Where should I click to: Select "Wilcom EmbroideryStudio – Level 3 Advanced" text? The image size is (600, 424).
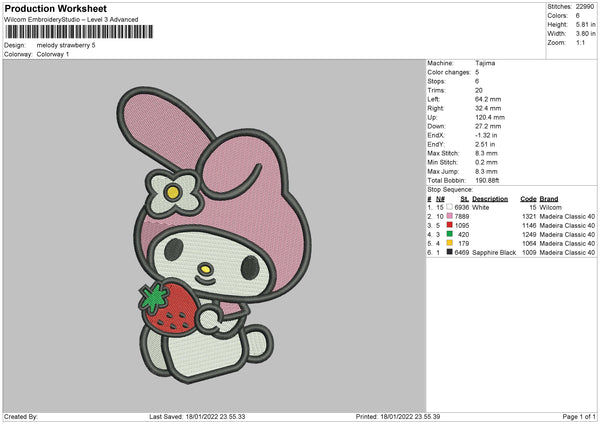click(x=71, y=20)
